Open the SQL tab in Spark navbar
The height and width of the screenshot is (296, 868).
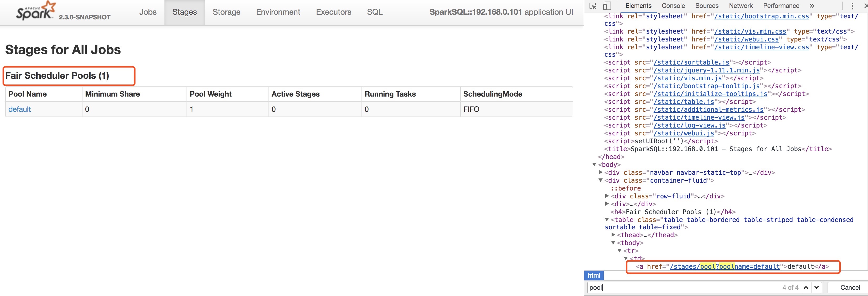(x=374, y=12)
